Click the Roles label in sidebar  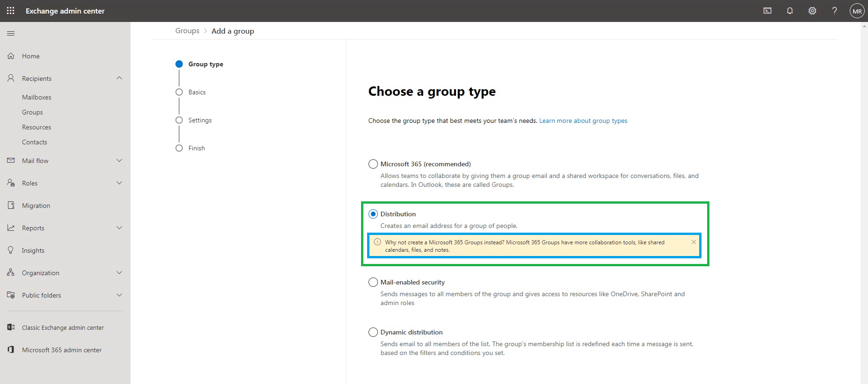point(29,183)
